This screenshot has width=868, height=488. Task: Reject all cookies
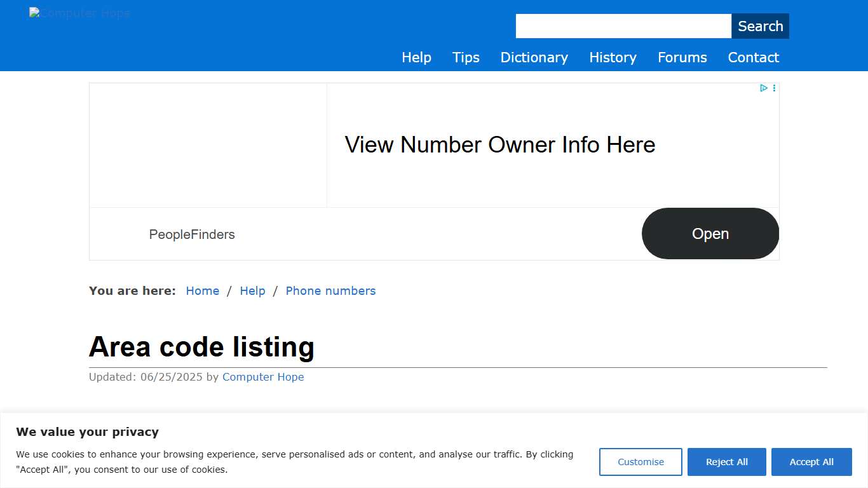coord(726,461)
